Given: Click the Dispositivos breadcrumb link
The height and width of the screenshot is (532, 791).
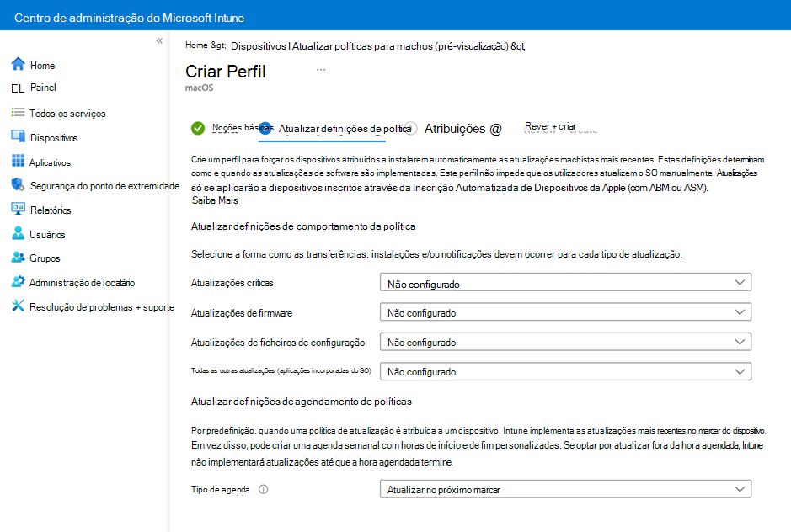Looking at the screenshot, I should pyautogui.click(x=259, y=46).
